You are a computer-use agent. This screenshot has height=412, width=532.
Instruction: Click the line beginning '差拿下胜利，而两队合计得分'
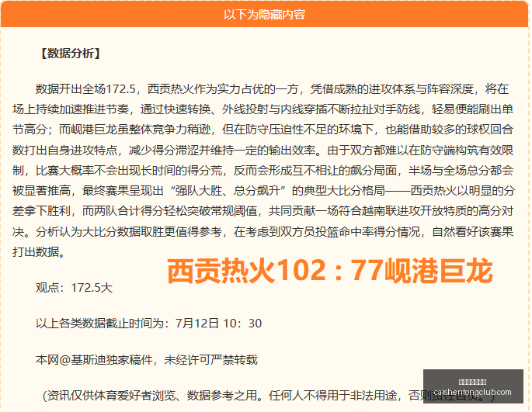point(263,211)
